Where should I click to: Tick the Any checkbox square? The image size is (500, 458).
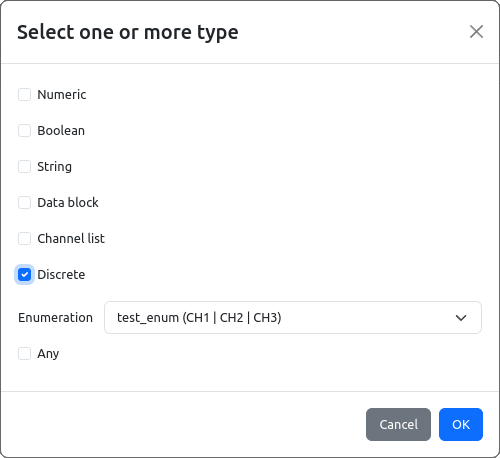coord(24,354)
